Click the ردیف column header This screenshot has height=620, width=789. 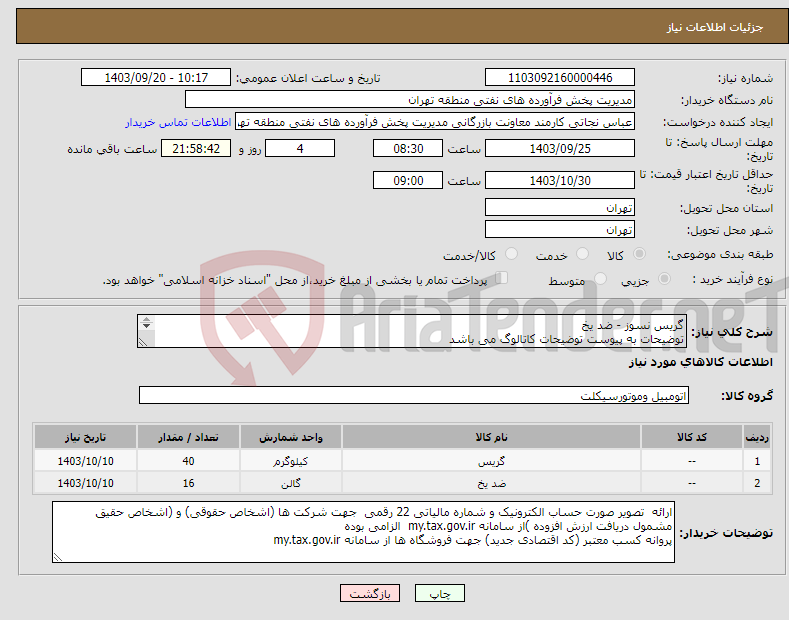pyautogui.click(x=757, y=437)
